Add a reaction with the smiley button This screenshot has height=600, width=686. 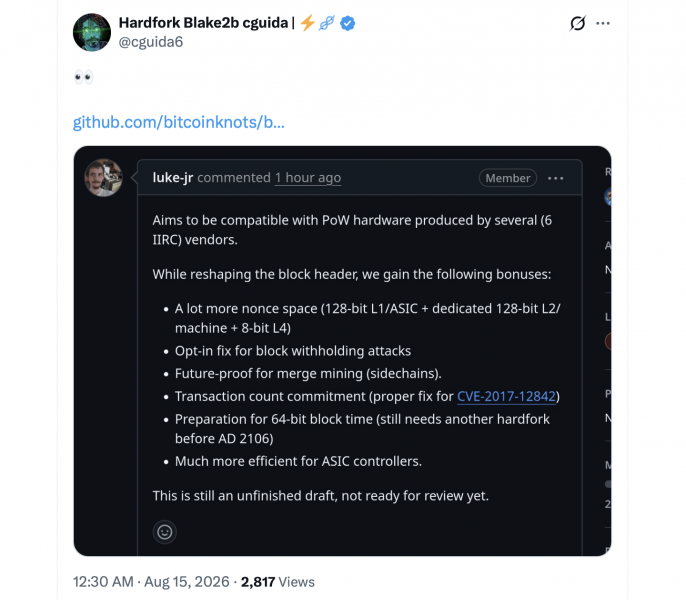[x=164, y=532]
